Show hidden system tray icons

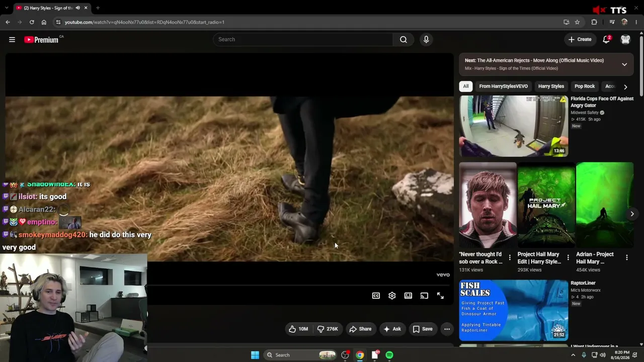coord(573,355)
